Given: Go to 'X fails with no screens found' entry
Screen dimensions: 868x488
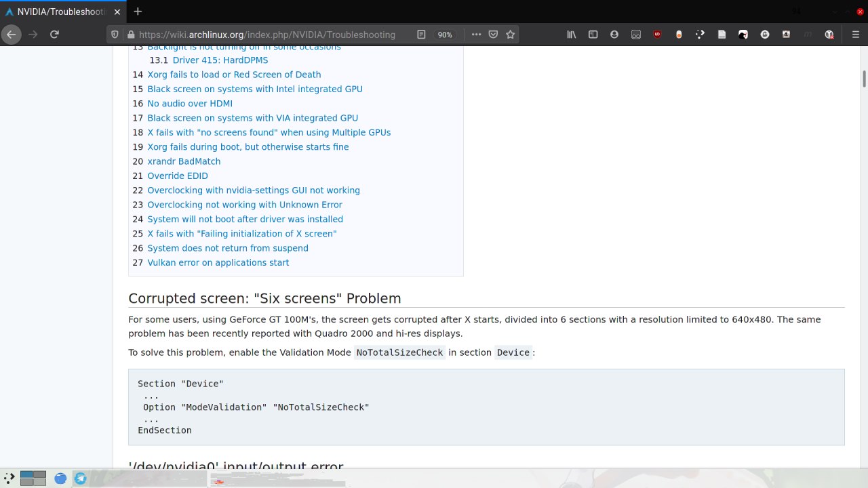Looking at the screenshot, I should point(269,132).
